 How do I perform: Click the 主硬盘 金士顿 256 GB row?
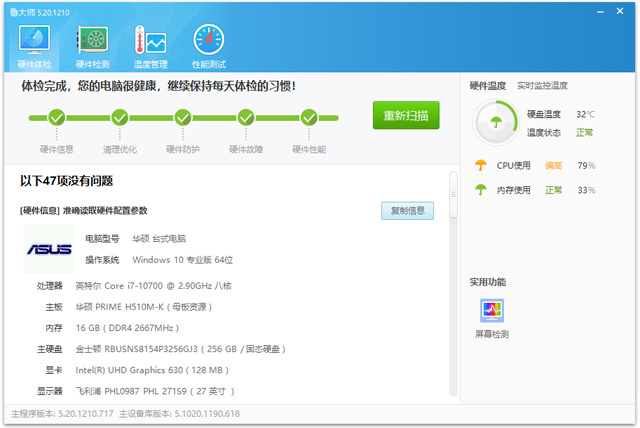(x=161, y=349)
